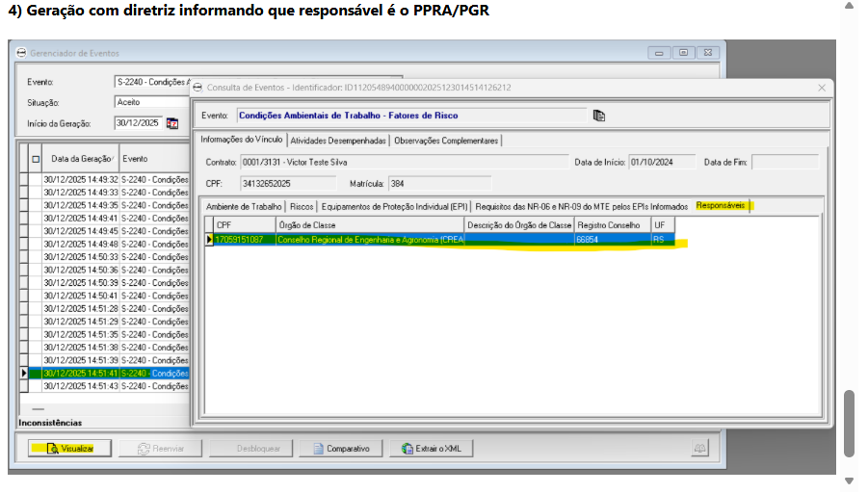868x493 pixels.
Task: Open the Situação dropdown showing Aceito
Action: (151, 102)
